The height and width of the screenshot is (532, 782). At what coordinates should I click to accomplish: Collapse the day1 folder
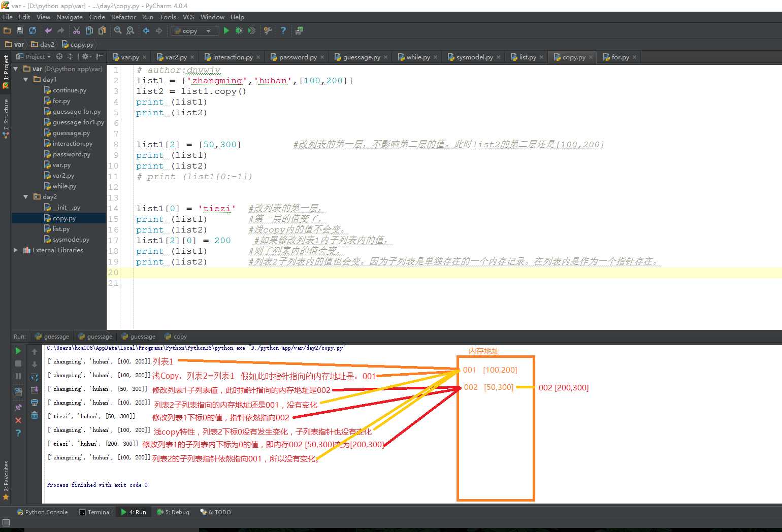point(26,79)
